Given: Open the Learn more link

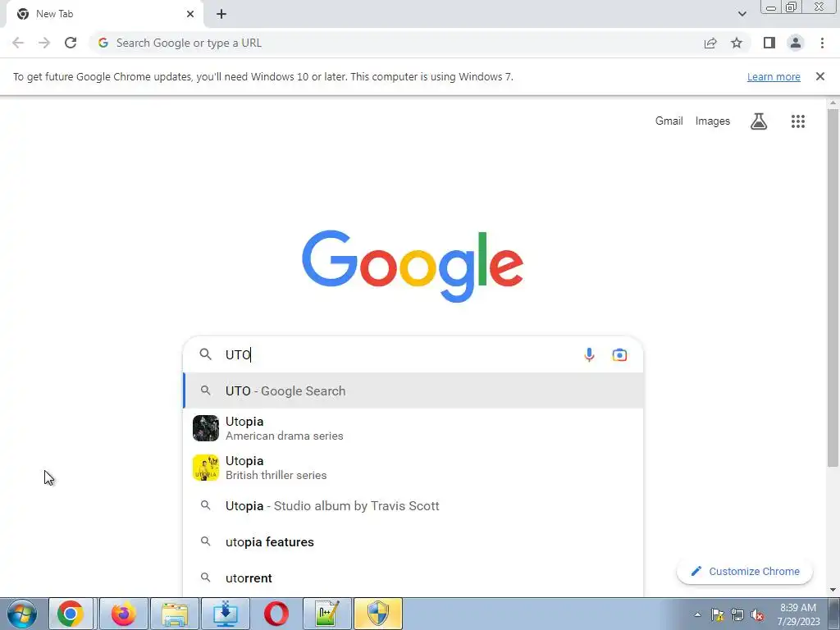Looking at the screenshot, I should [774, 76].
